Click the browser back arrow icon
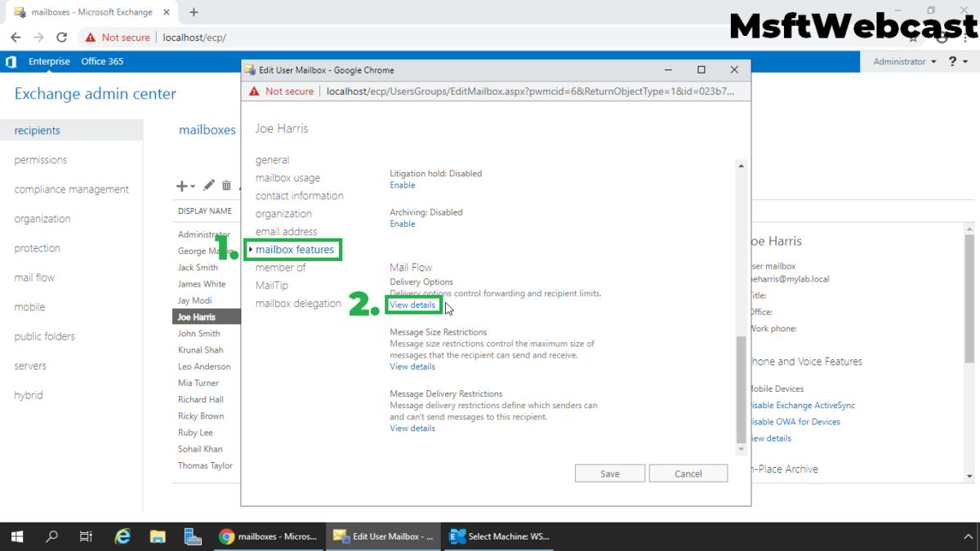Image resolution: width=980 pixels, height=551 pixels. point(16,37)
